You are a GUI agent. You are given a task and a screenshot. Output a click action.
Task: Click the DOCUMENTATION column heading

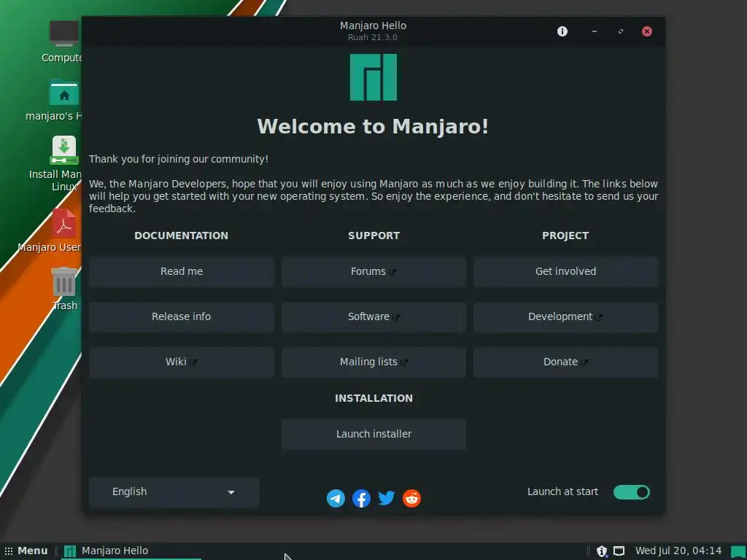pos(181,236)
